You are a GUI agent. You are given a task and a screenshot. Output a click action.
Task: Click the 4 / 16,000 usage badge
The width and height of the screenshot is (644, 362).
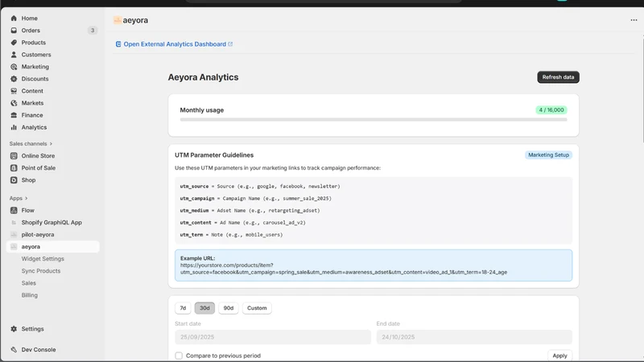coord(551,110)
